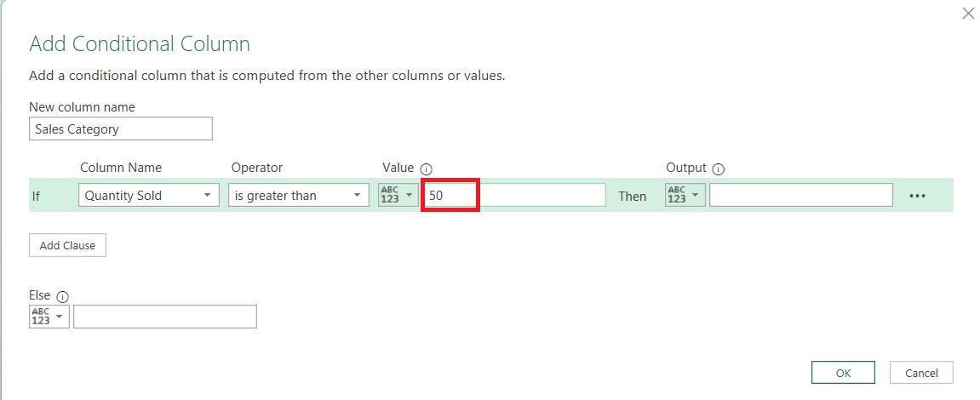Click into the Value field containing 50
The image size is (980, 400).
pos(515,195)
